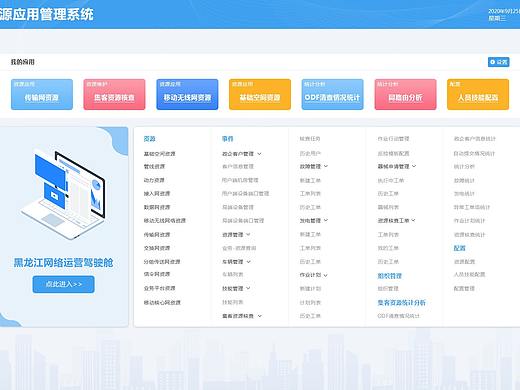Open the 信令网资源 link
This screenshot has width=520, height=390.
point(157,274)
